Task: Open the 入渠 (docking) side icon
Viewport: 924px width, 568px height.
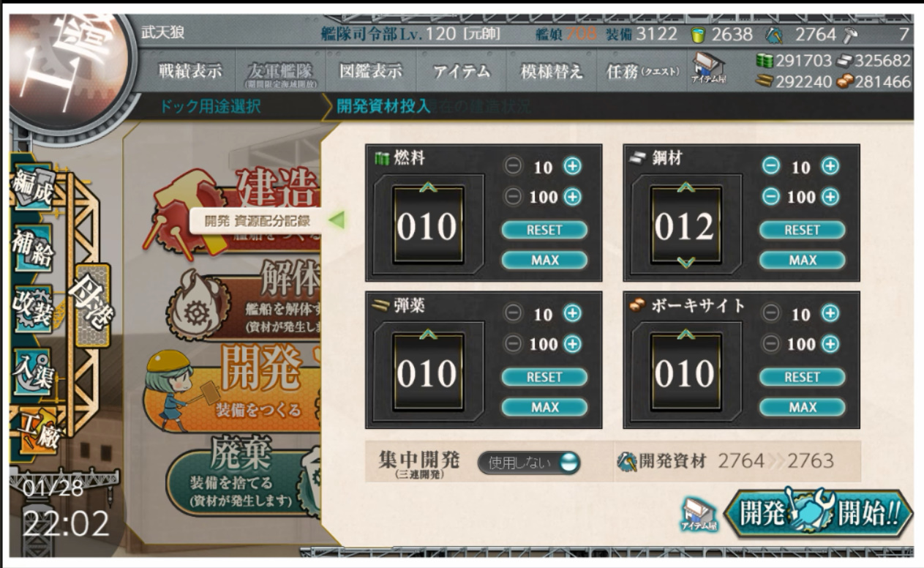Action: 32,370
